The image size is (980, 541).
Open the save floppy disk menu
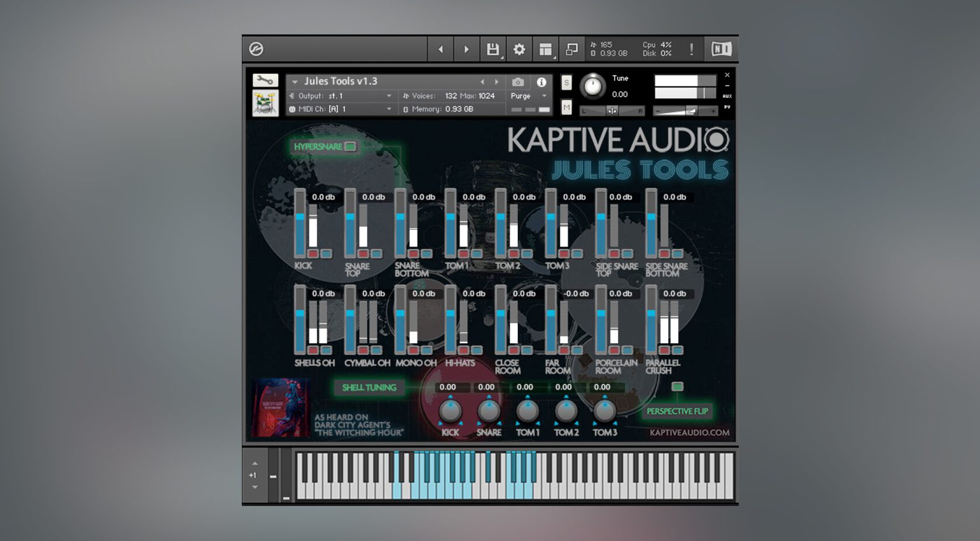pos(493,49)
